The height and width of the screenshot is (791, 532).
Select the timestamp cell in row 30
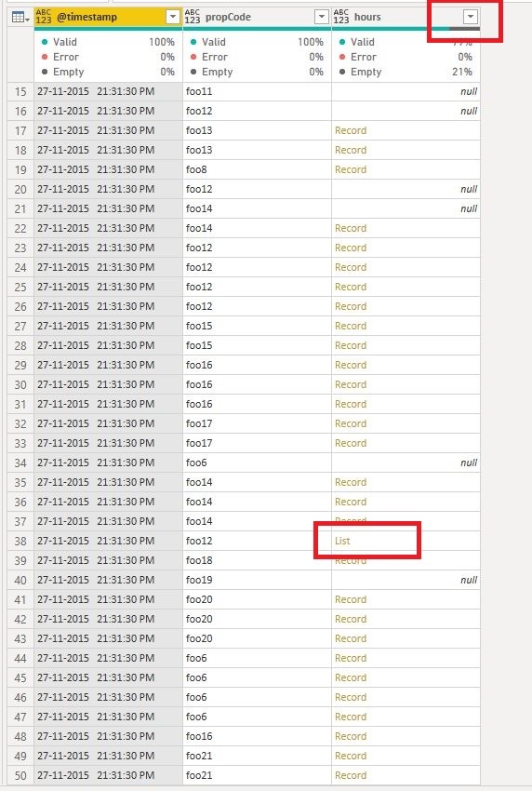[108, 384]
